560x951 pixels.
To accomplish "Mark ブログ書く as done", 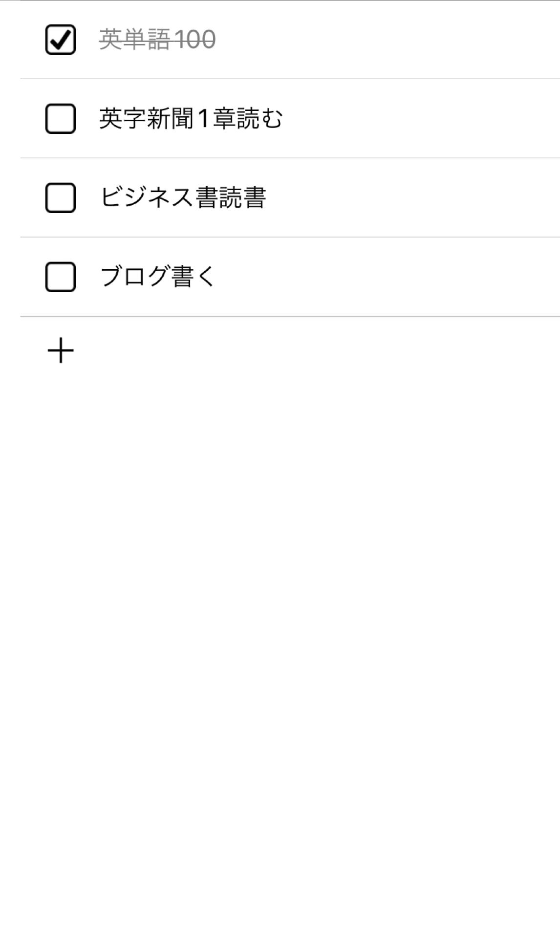I will pos(60,277).
